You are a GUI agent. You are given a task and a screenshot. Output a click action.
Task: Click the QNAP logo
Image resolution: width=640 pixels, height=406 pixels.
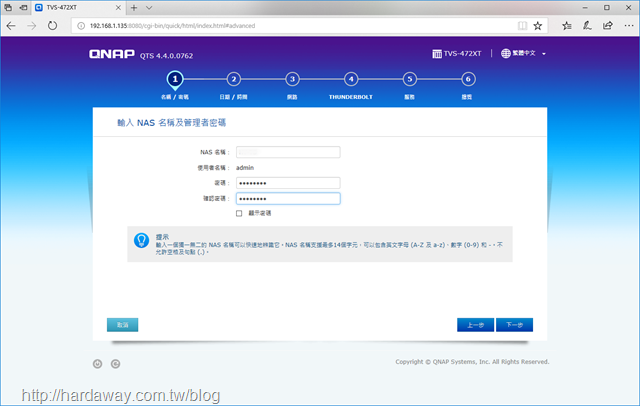click(x=112, y=54)
